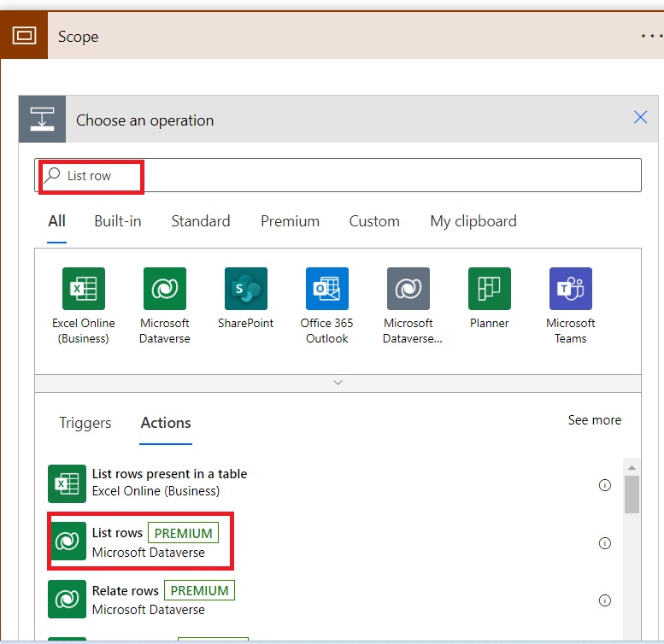
Task: Click the search box containing List row
Action: coord(342,175)
